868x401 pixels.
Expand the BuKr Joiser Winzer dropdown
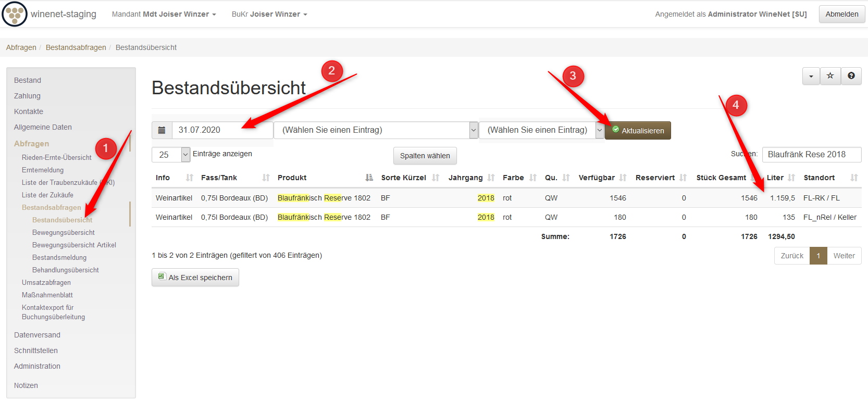[x=269, y=15]
